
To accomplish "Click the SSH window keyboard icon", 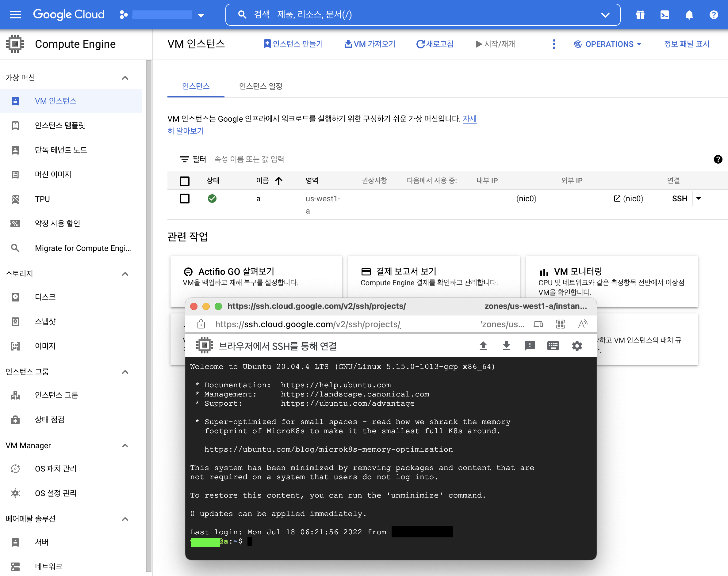I will [x=553, y=346].
